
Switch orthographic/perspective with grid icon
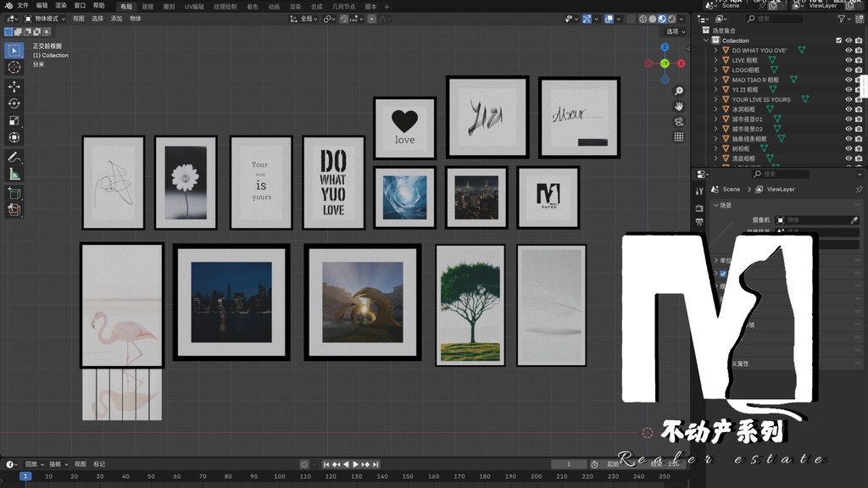point(679,136)
